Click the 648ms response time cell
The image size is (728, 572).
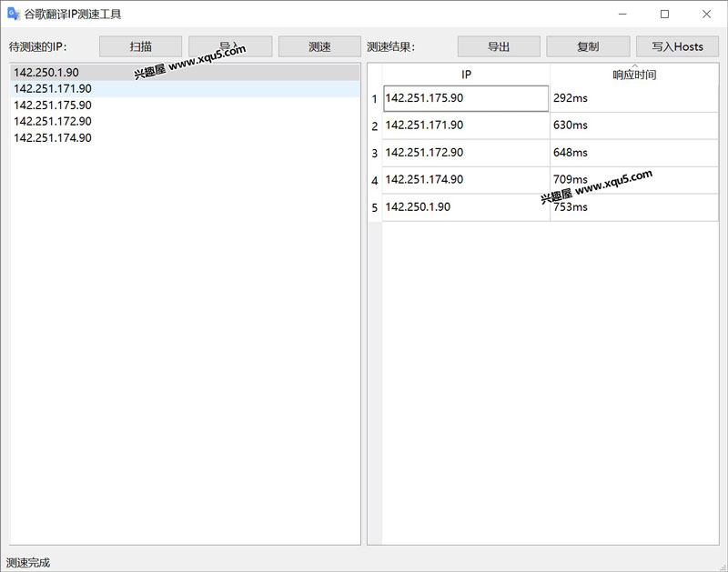tap(634, 153)
